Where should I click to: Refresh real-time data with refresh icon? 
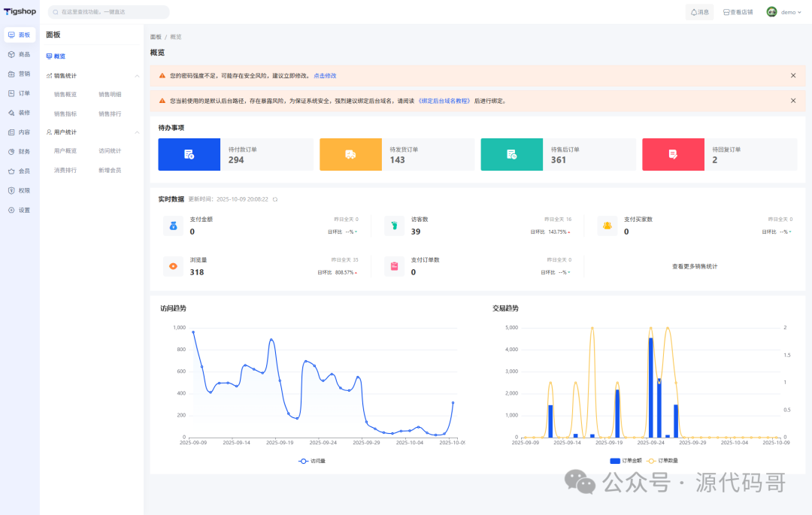pos(275,200)
